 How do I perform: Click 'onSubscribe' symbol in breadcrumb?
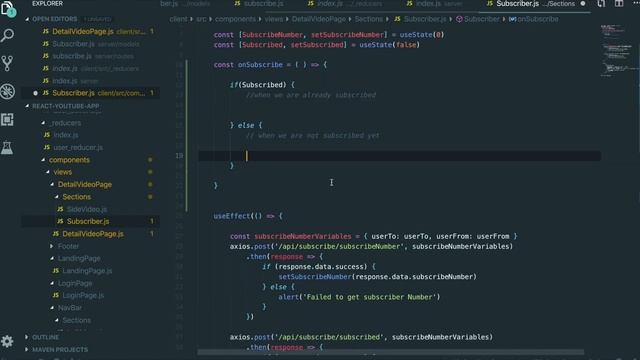(537, 19)
